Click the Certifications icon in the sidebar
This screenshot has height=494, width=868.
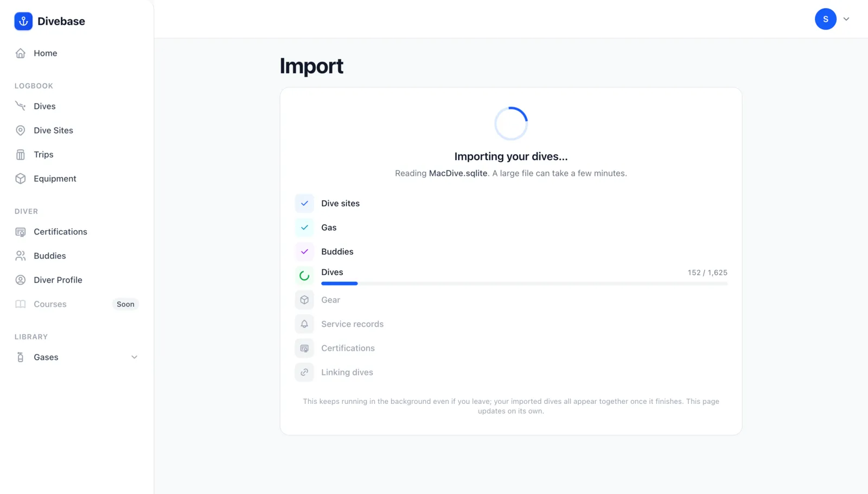click(21, 232)
